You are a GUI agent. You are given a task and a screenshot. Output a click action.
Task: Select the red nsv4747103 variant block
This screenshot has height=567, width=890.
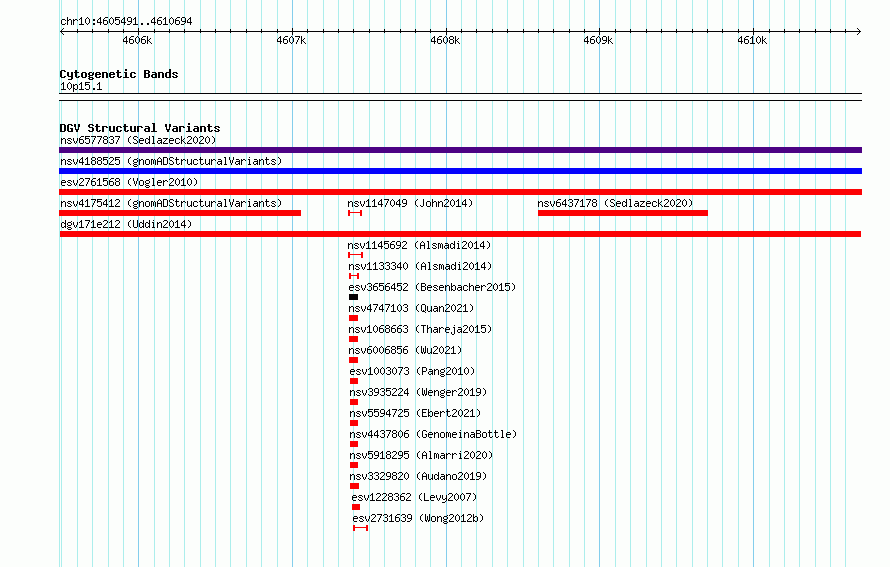coord(354,318)
